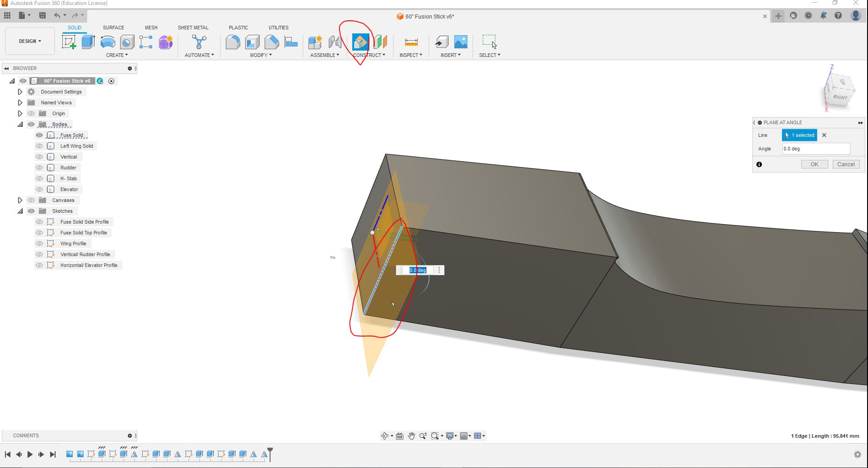The image size is (868, 468).
Task: Select the Joint tool in Assemble
Action: [335, 42]
